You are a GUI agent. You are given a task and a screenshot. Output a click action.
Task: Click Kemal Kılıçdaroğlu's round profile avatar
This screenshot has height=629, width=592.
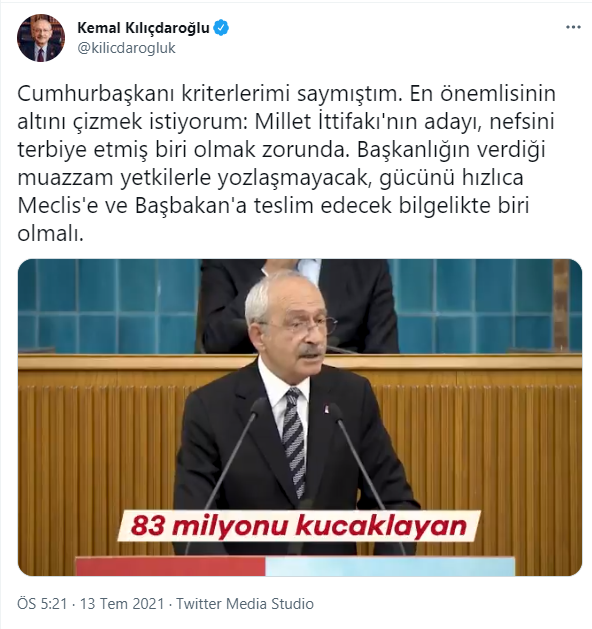coord(41,38)
